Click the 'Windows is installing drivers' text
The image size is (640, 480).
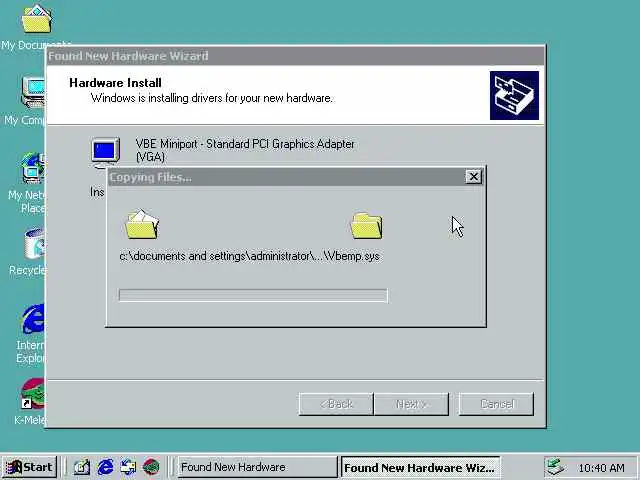click(212, 98)
